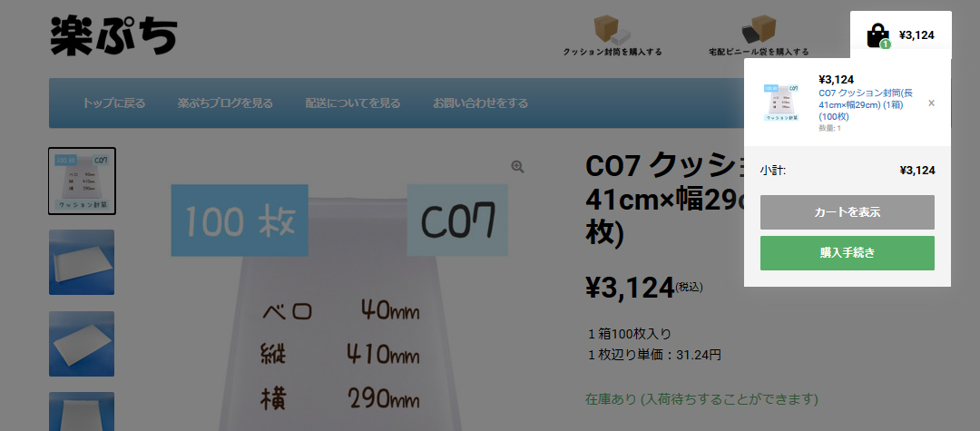Viewport: 980px width, 431px height.
Task: Click the ¥3,124 cart total in header
Action: pos(916,35)
